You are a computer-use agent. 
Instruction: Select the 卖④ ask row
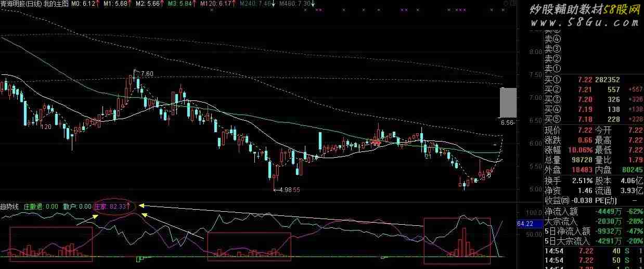(594, 40)
